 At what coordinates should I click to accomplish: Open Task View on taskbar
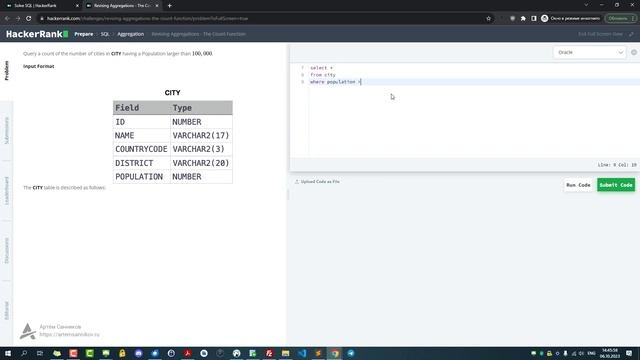(40, 353)
